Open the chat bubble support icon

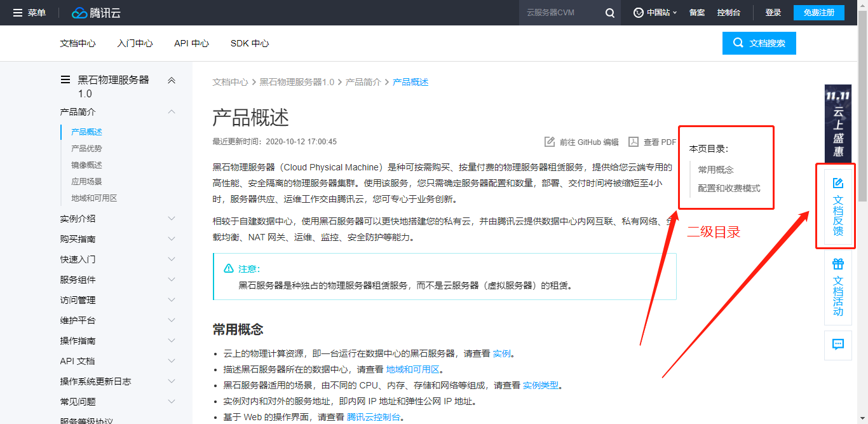click(838, 345)
